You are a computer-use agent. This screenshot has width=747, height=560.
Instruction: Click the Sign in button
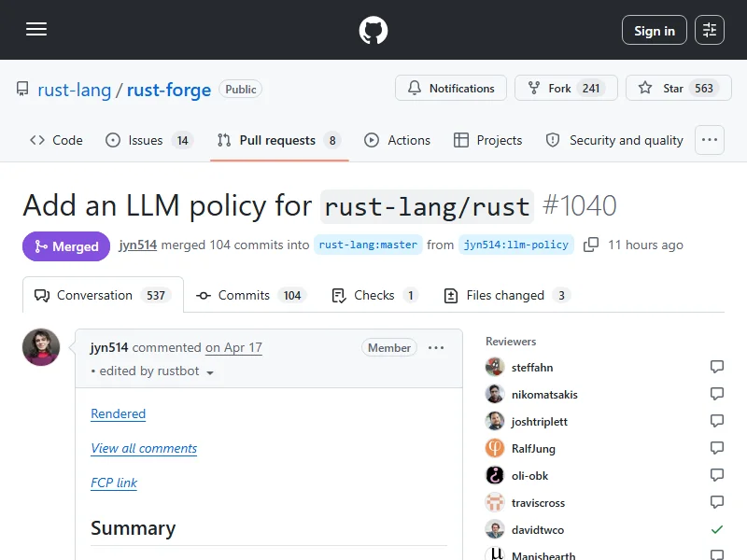coord(655,31)
